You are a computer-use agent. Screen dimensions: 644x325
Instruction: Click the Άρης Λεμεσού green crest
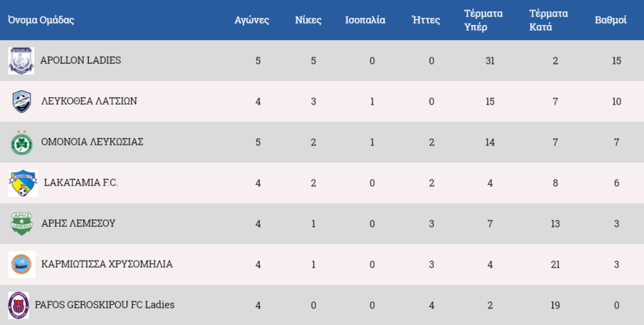(x=21, y=223)
